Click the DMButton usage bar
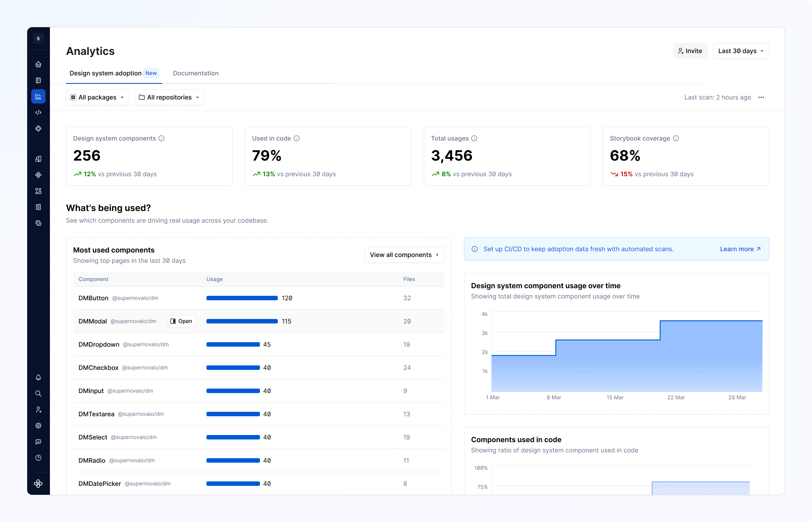Image resolution: width=812 pixels, height=522 pixels. pyautogui.click(x=242, y=298)
